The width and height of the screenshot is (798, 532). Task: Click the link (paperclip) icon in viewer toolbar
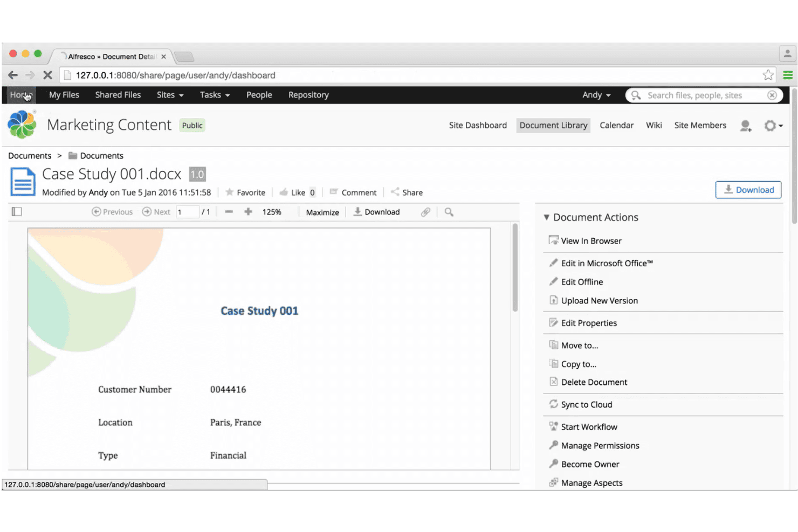[425, 212]
